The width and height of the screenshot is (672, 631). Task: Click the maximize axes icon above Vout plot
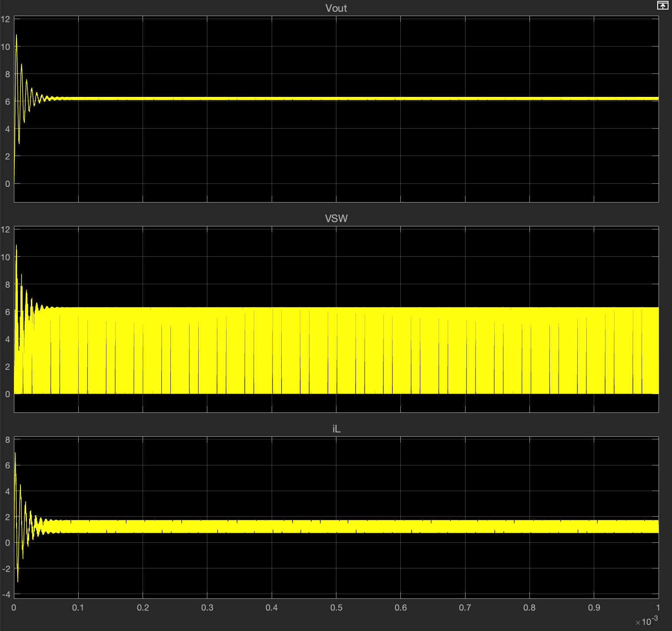pos(662,6)
